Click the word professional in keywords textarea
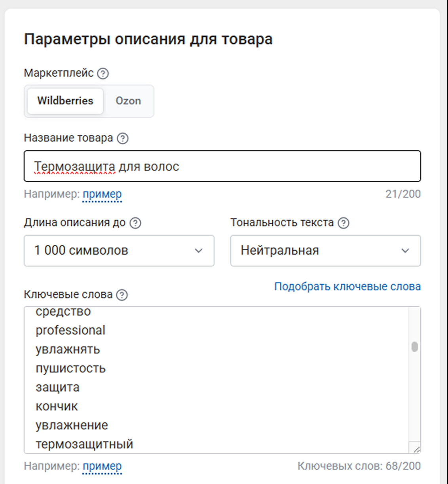The width and height of the screenshot is (448, 484). pos(70,331)
